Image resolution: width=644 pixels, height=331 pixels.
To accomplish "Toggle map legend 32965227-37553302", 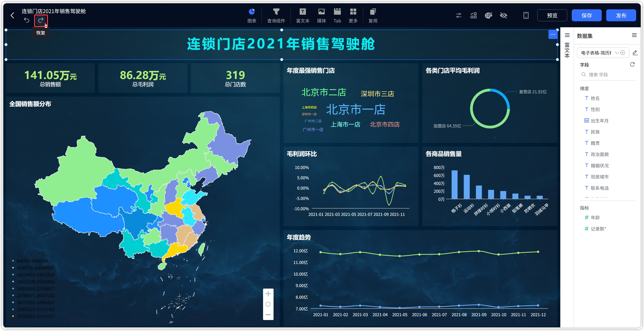I will pos(33,309).
